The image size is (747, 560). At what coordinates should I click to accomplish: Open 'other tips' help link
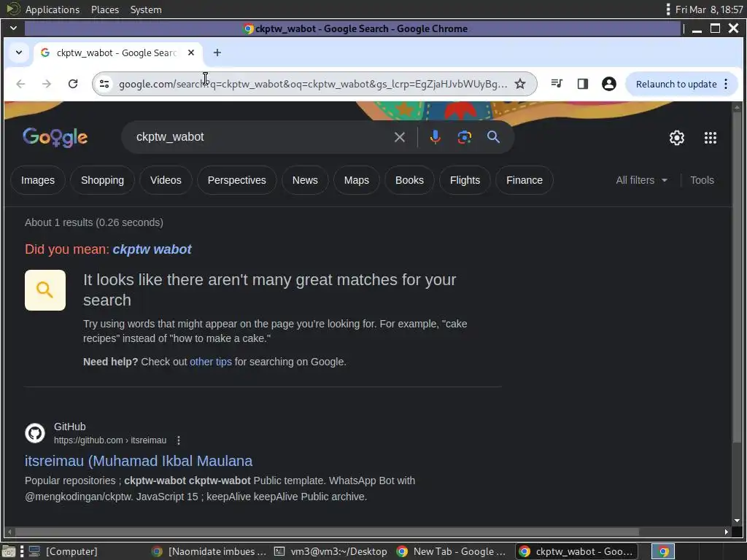pyautogui.click(x=211, y=362)
